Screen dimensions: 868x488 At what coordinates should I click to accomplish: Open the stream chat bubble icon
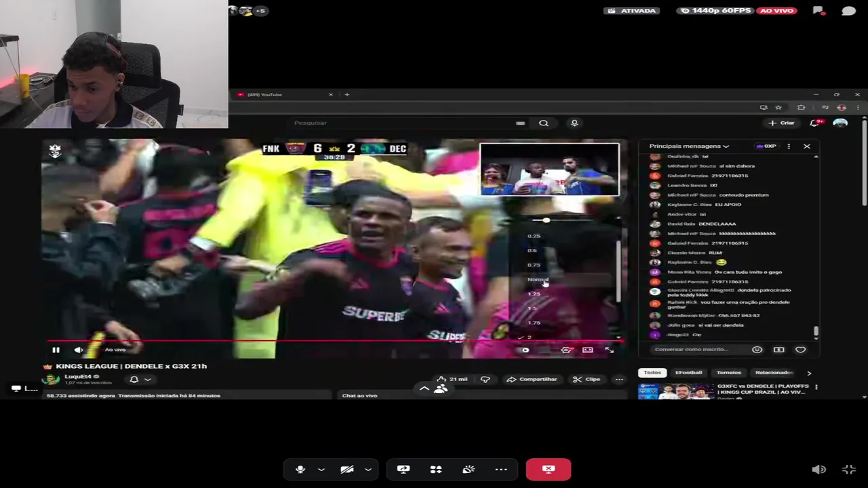tap(848, 11)
